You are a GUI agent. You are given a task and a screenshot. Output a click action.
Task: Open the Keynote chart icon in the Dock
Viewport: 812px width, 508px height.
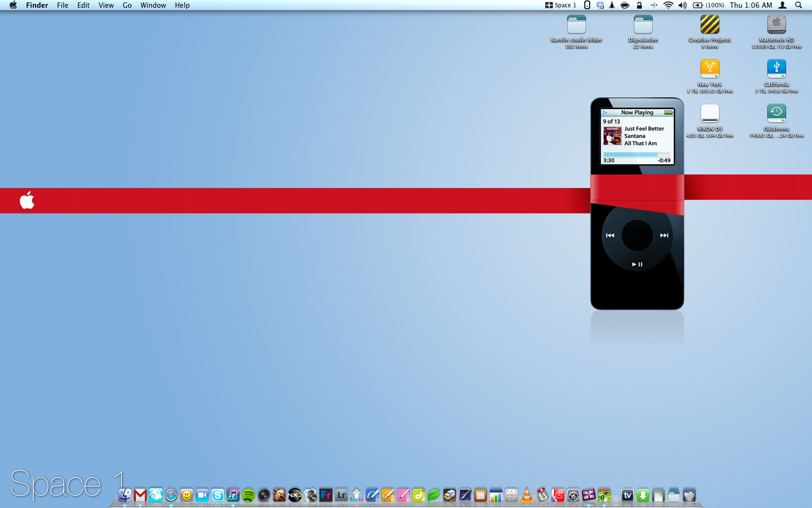(496, 495)
